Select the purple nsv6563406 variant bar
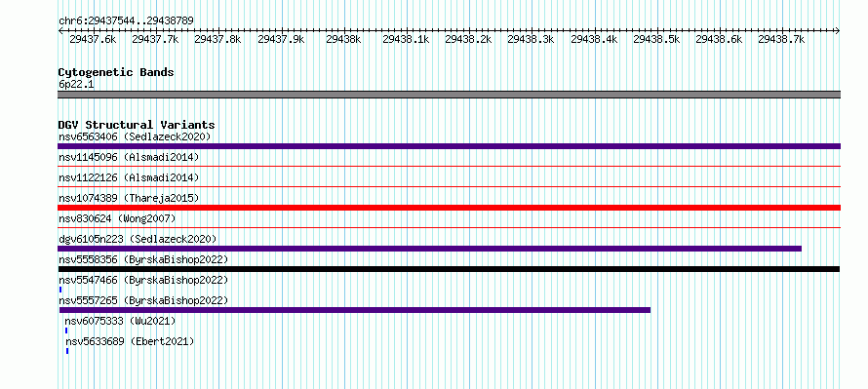This screenshot has width=868, height=389. (x=449, y=146)
